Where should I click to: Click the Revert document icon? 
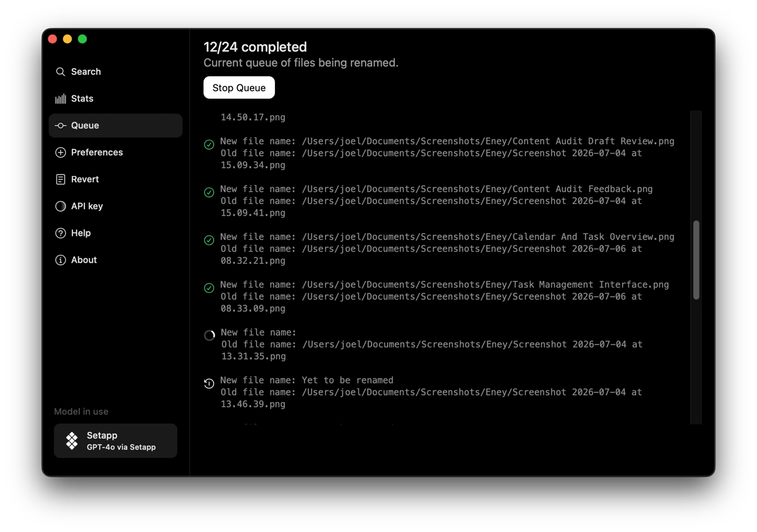tap(60, 179)
